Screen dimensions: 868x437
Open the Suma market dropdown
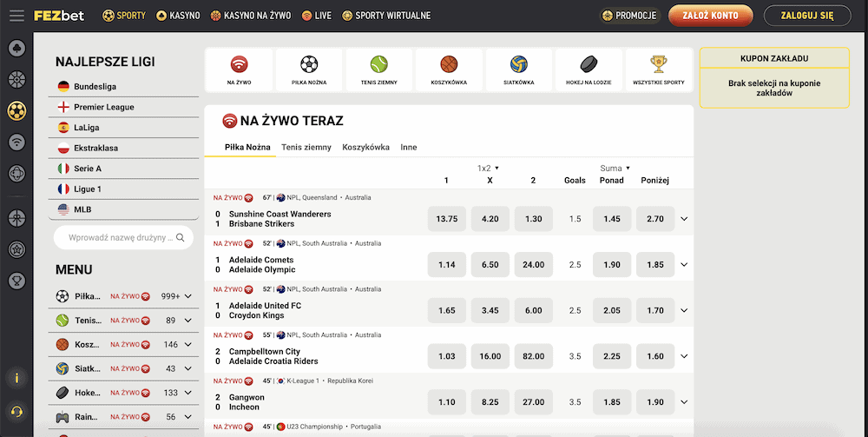(615, 168)
